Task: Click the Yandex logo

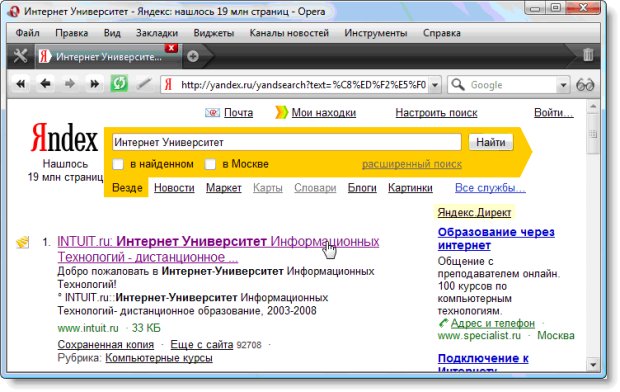Action: click(64, 137)
